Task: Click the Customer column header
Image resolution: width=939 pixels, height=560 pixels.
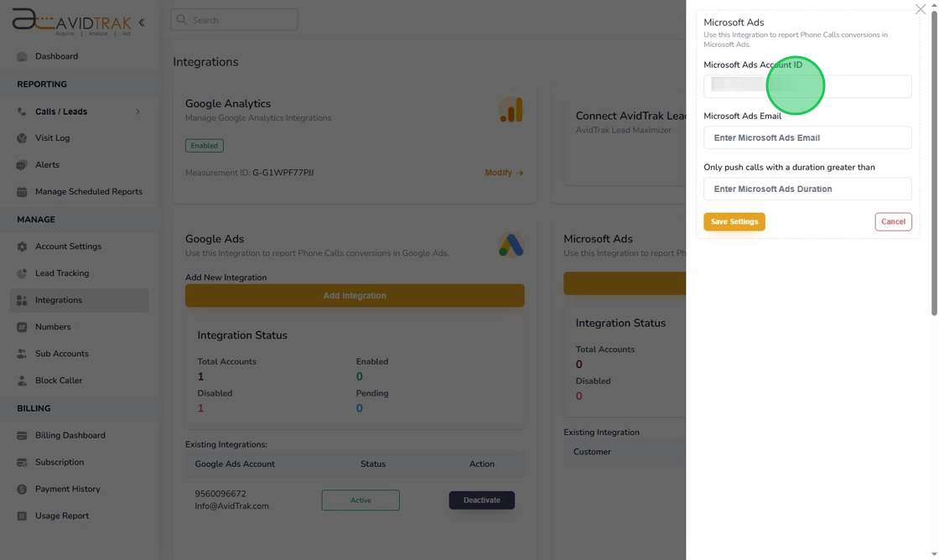Action: tap(592, 452)
